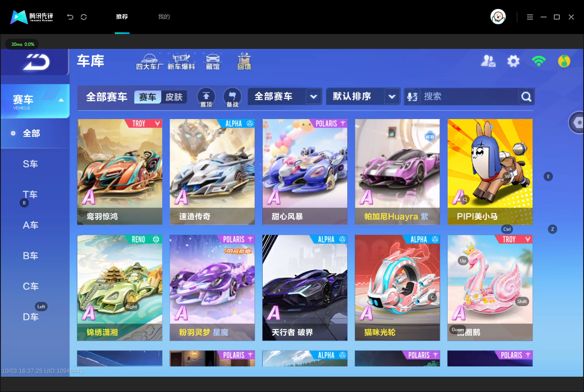Select the 甜心风暴 car card
The image size is (584, 392).
click(305, 172)
